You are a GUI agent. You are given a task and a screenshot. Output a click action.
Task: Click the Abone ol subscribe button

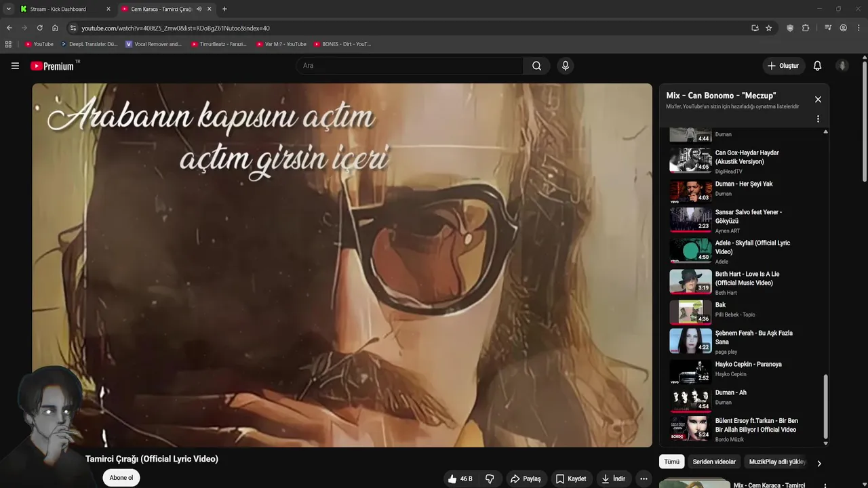[121, 478]
